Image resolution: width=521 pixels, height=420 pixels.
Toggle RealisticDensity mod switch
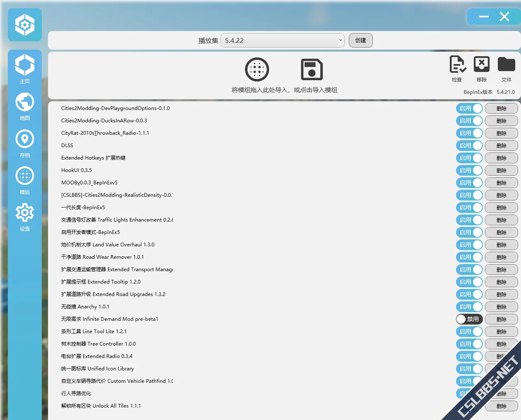tap(470, 195)
